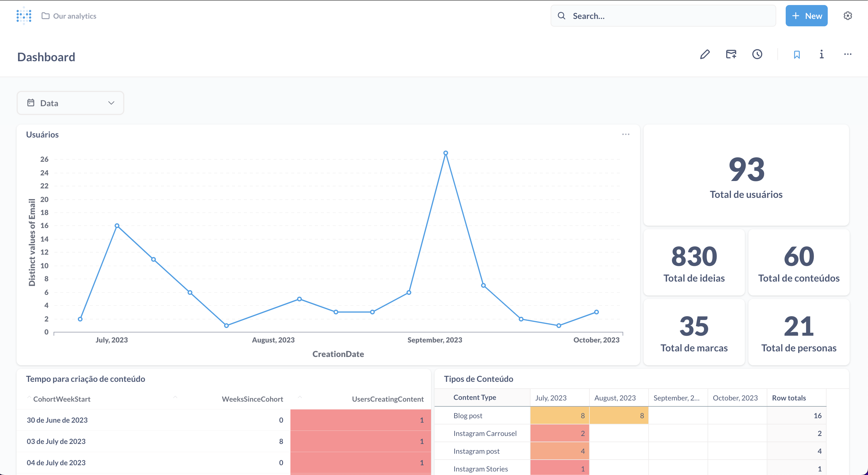Click the Row totals column header

(x=789, y=398)
